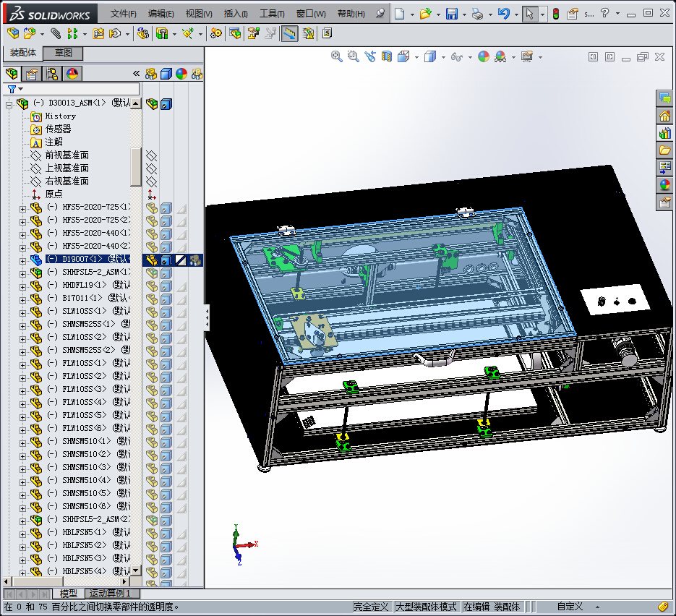Viewport: 676px width, 616px height.
Task: Toggle the active measure tool toolbar button
Action: point(289,33)
